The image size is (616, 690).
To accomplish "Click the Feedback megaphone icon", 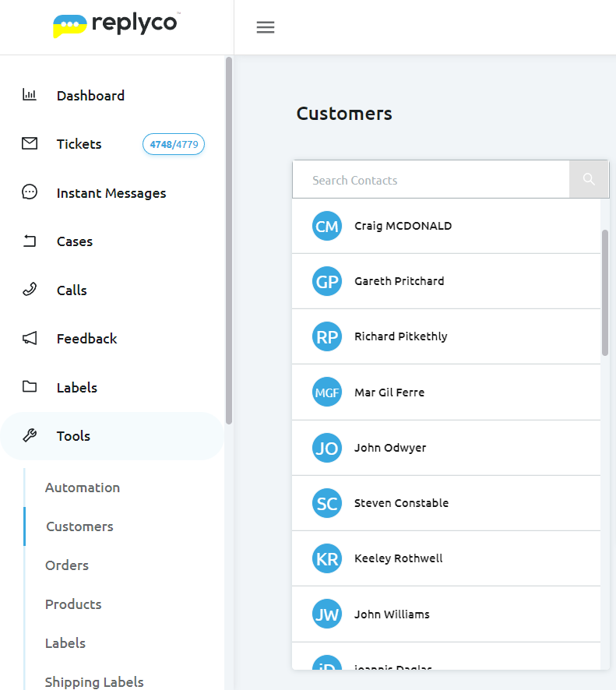I will point(30,338).
